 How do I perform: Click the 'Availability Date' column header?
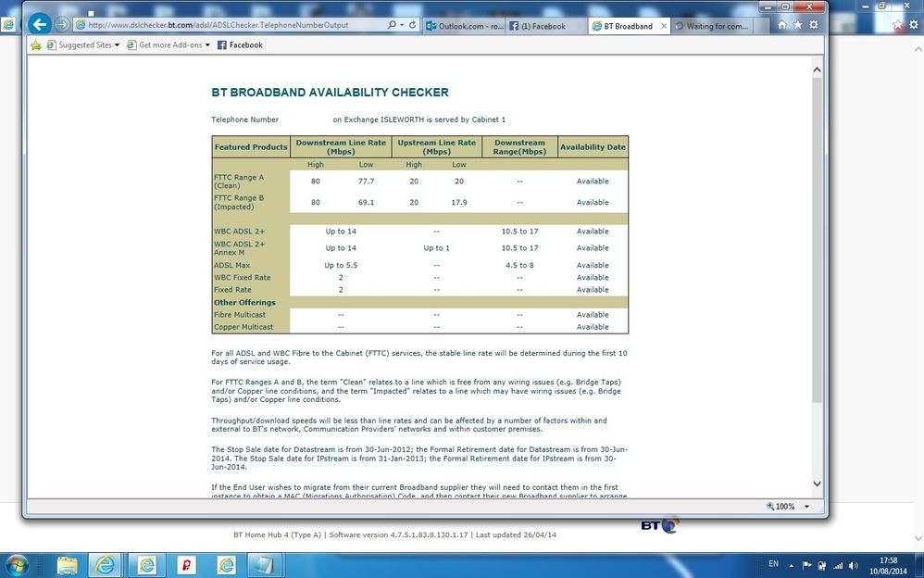pyautogui.click(x=593, y=147)
